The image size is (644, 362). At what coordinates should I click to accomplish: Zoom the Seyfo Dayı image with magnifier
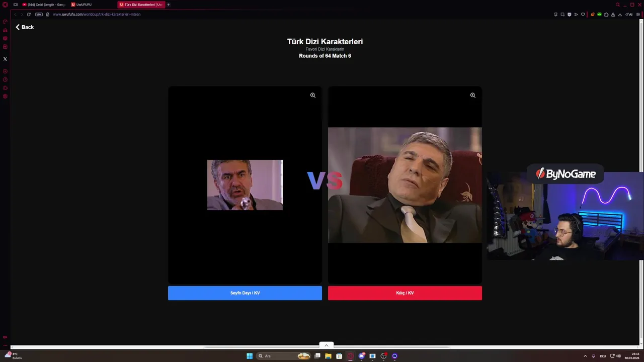[x=313, y=95]
